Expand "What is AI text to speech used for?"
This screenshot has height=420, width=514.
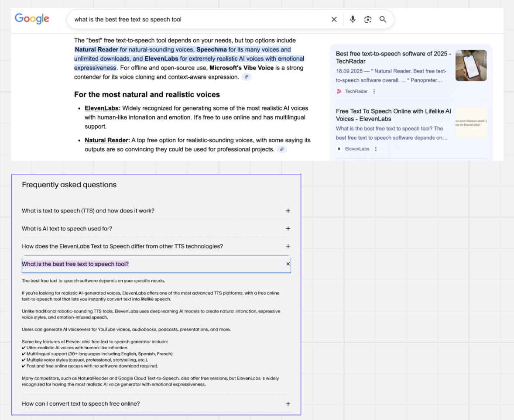click(x=288, y=229)
